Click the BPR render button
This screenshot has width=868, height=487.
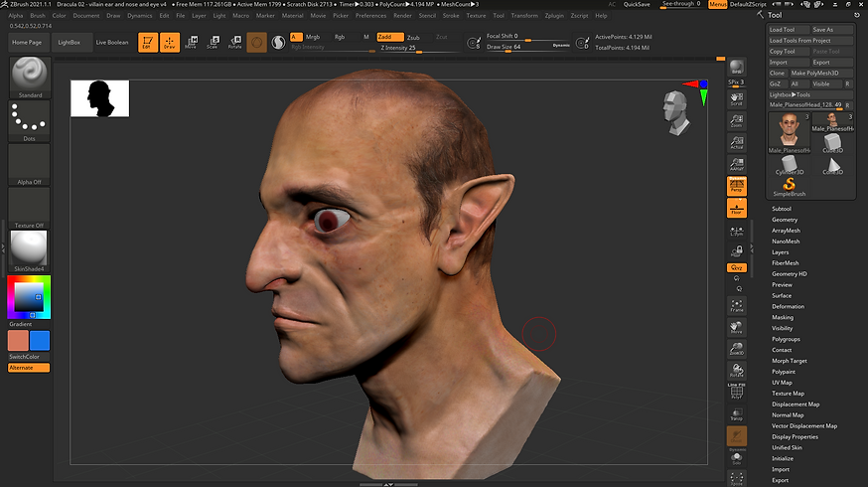(x=736, y=67)
